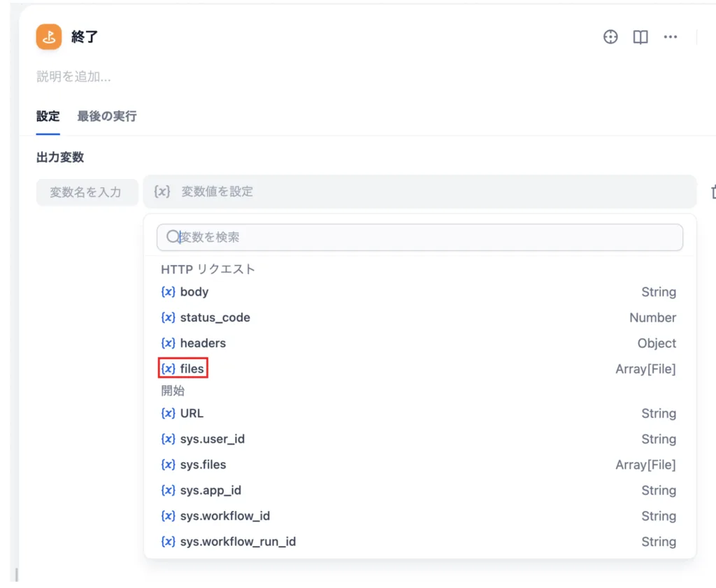The width and height of the screenshot is (716, 588).
Task: Select sys.user_id from the list
Action: (x=212, y=439)
